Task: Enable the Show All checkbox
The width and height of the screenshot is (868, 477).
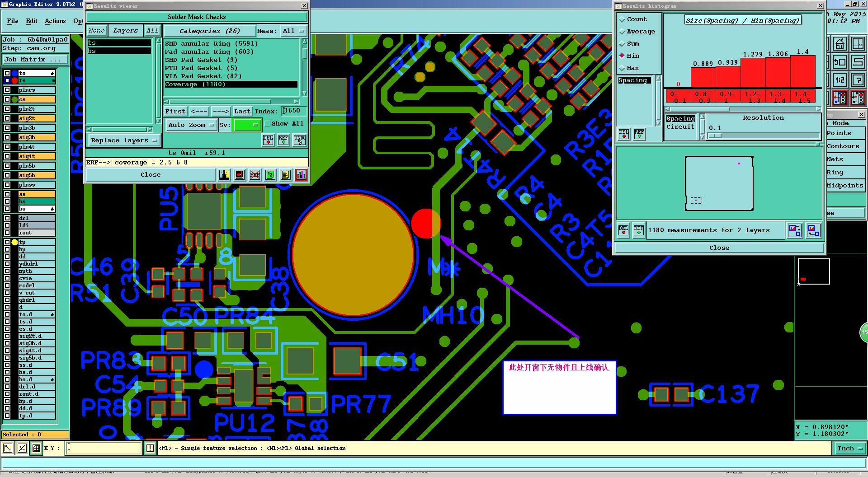Action: (267, 124)
